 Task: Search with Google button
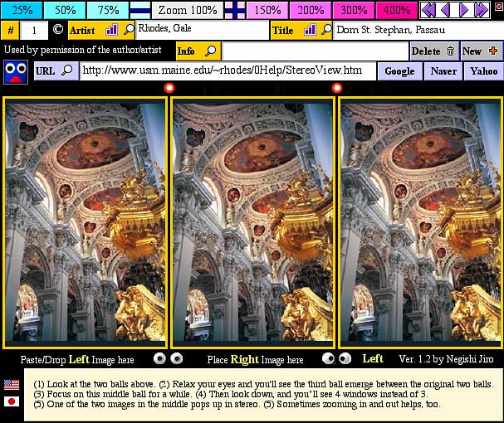(x=399, y=71)
